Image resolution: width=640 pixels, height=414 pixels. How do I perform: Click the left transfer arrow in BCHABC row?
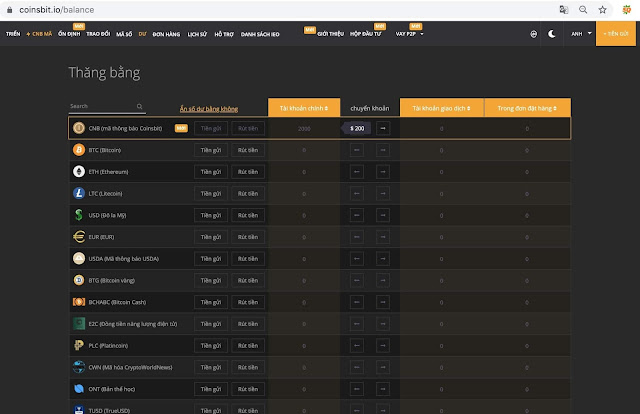(x=357, y=302)
